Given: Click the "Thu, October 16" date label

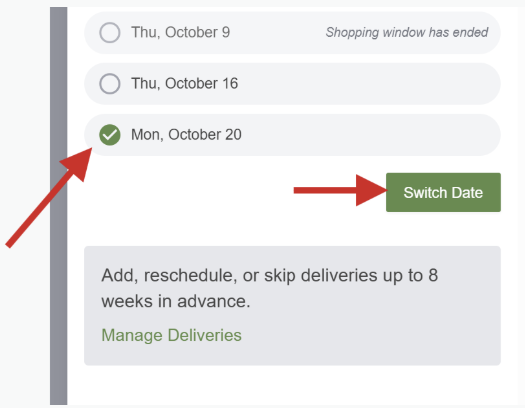Looking at the screenshot, I should (184, 84).
